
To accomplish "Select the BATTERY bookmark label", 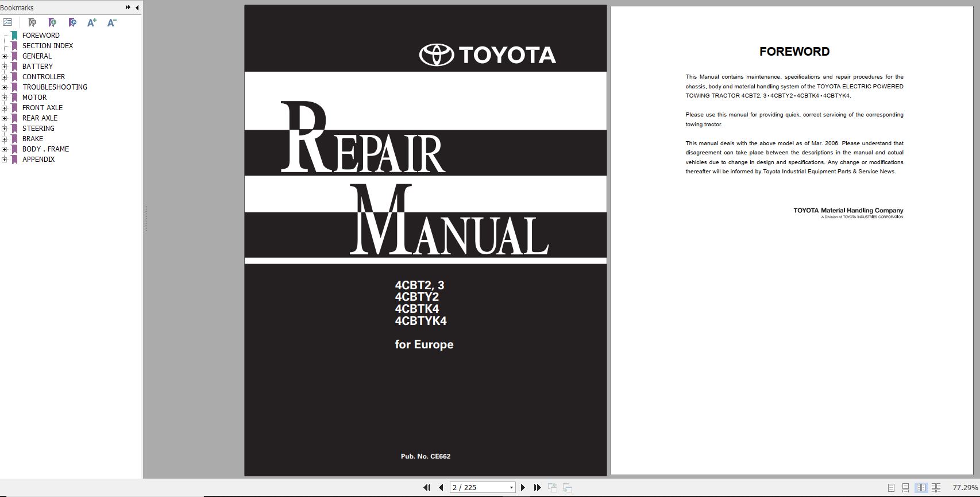I will pos(37,67).
